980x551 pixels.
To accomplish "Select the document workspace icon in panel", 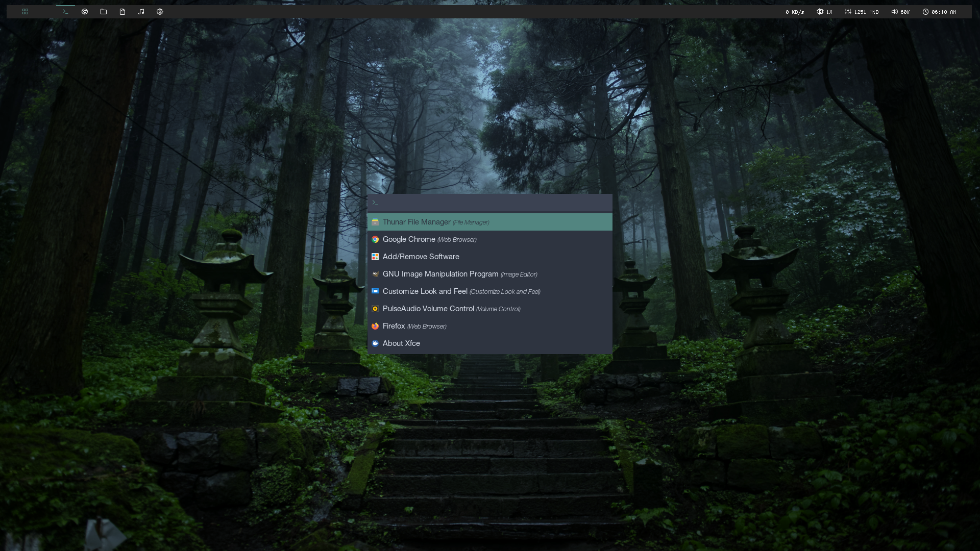I will click(x=122, y=12).
